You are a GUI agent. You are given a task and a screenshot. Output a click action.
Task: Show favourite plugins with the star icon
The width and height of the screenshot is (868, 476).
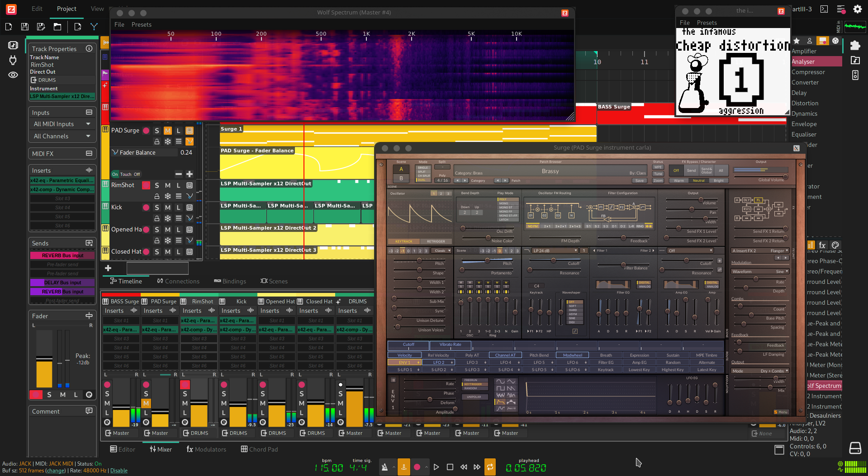(797, 41)
